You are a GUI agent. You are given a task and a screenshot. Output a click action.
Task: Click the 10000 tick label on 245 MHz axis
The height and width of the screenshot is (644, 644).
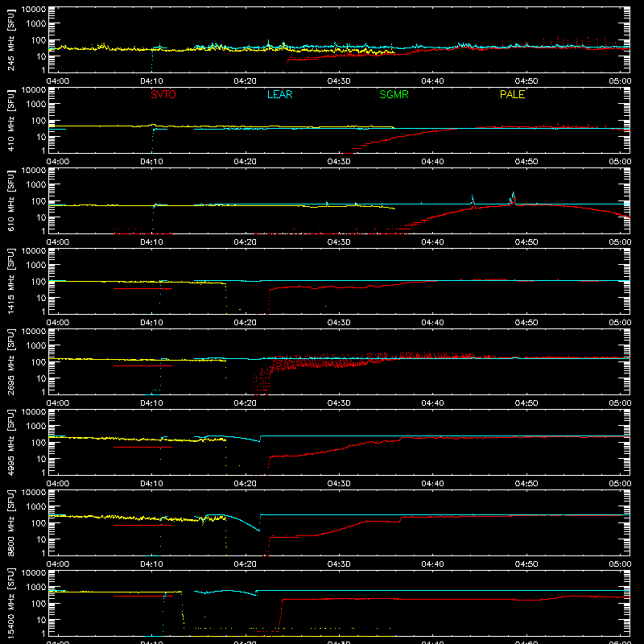coord(34,10)
